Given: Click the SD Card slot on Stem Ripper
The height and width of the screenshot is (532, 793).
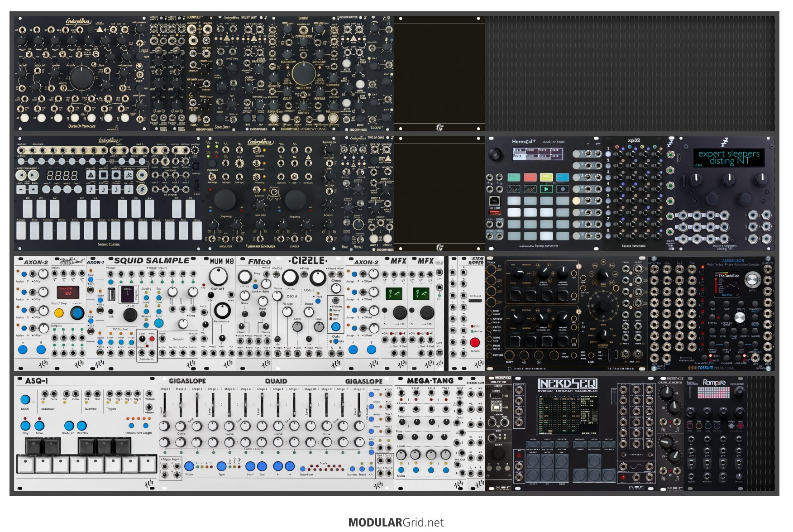Looking at the screenshot, I should coord(475,301).
